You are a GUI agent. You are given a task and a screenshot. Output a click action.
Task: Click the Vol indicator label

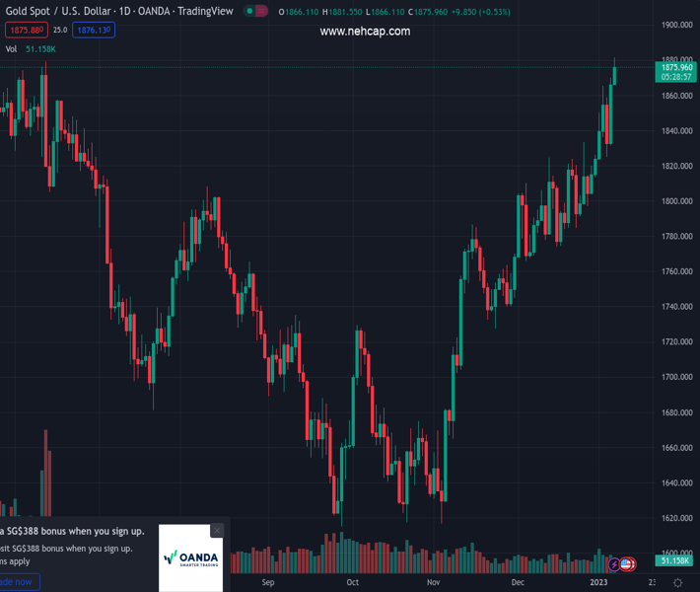[x=12, y=48]
